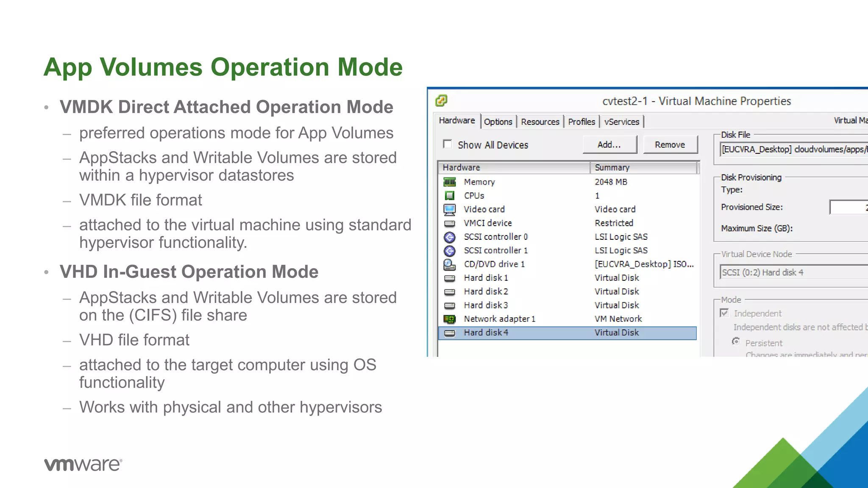Enable the Show All Devices checkbox
This screenshot has width=868, height=488.
tap(447, 144)
